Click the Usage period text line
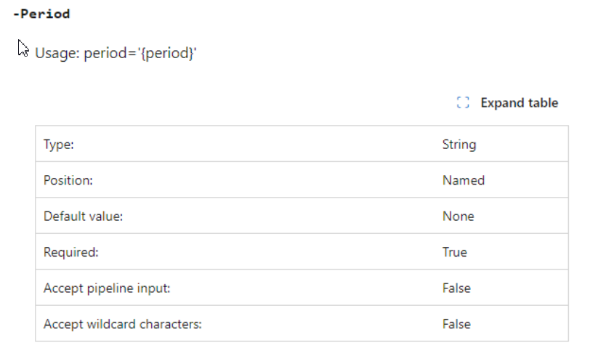This screenshot has width=614, height=364. (116, 53)
